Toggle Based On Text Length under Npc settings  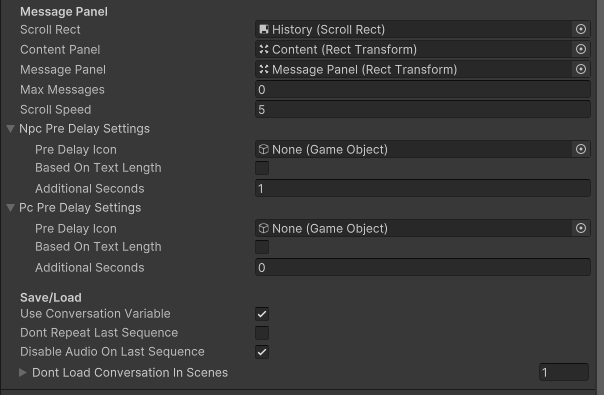[262, 168]
